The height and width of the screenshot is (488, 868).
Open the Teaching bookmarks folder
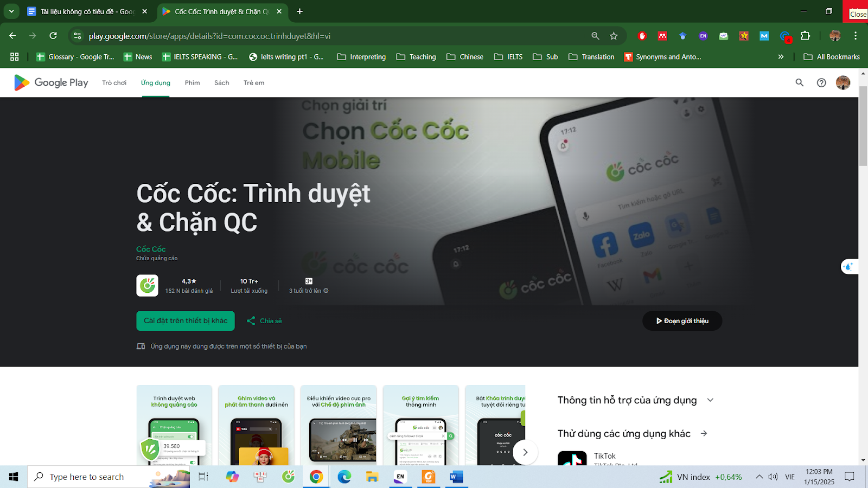pyautogui.click(x=416, y=56)
